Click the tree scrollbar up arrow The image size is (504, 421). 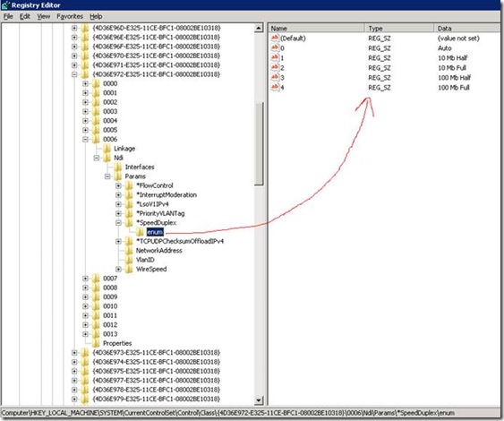pos(259,29)
